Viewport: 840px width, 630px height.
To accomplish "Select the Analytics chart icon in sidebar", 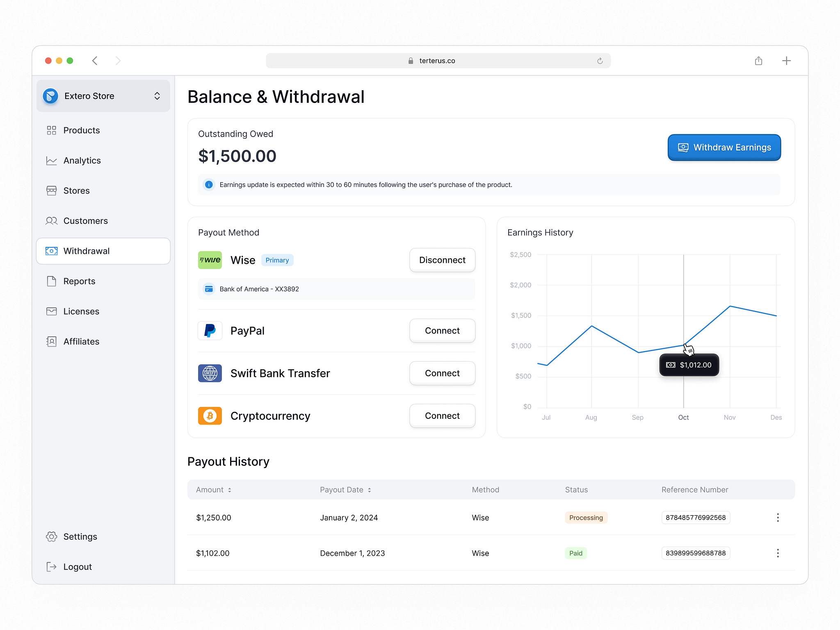I will [51, 160].
